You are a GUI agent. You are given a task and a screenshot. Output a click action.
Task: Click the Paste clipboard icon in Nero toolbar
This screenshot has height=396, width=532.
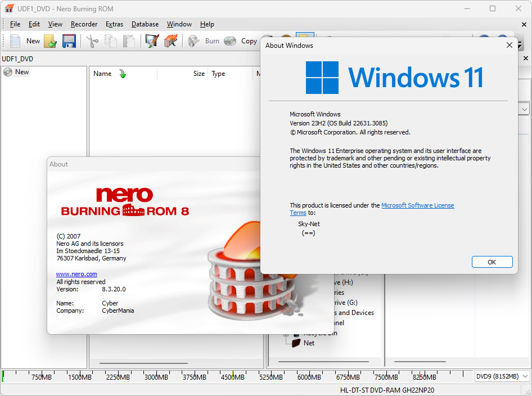click(x=129, y=41)
